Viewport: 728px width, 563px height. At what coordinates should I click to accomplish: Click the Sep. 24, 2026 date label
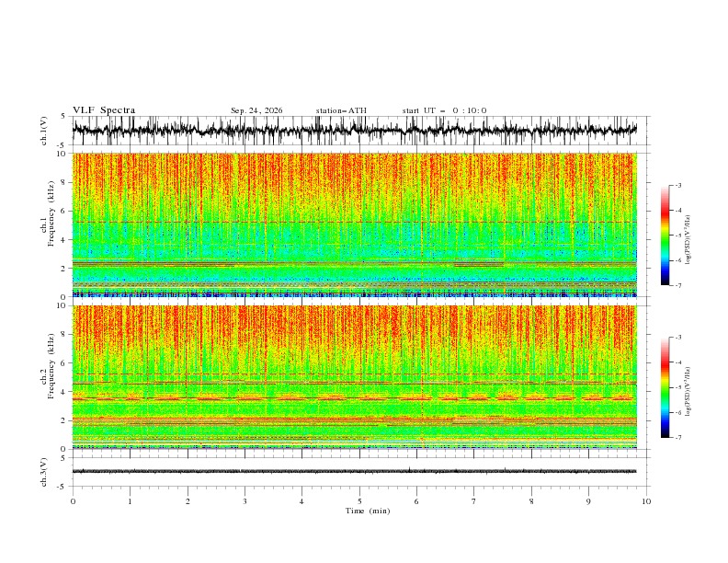tap(256, 110)
